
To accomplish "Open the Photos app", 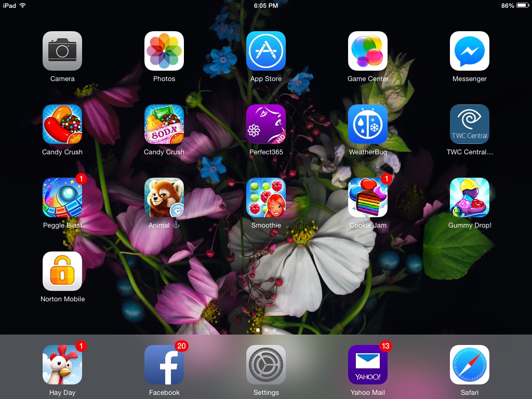I will click(164, 51).
